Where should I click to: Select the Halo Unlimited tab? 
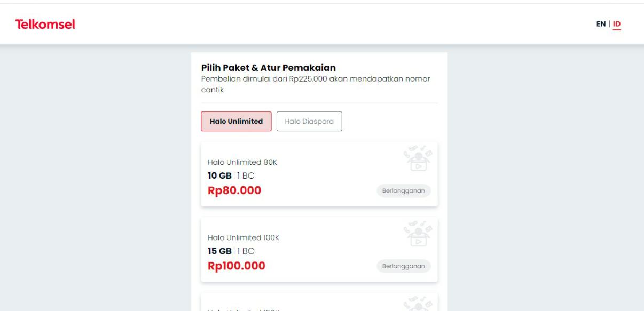(236, 121)
